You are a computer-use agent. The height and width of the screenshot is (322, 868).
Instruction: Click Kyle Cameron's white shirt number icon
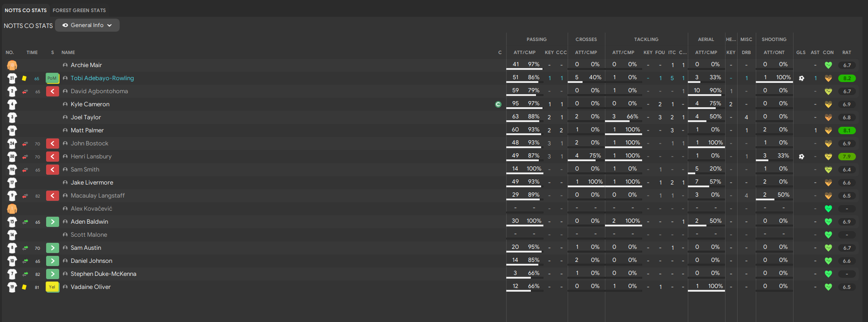click(x=12, y=104)
